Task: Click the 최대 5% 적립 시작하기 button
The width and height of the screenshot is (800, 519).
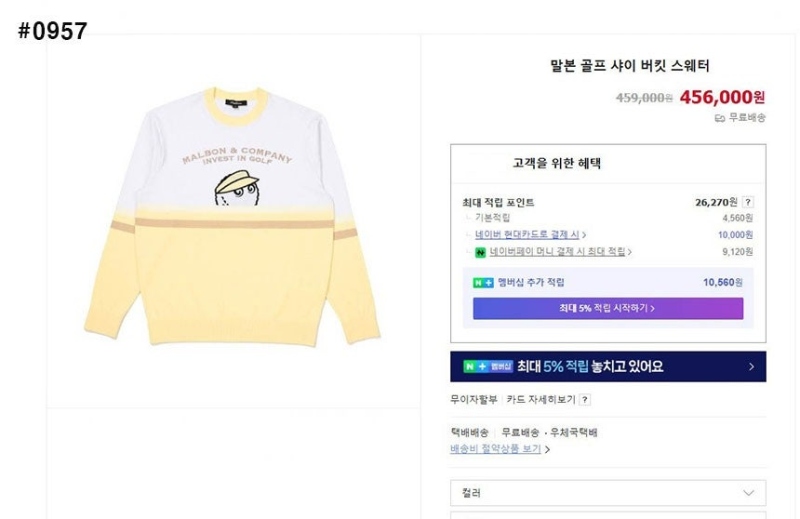Action: [x=608, y=308]
